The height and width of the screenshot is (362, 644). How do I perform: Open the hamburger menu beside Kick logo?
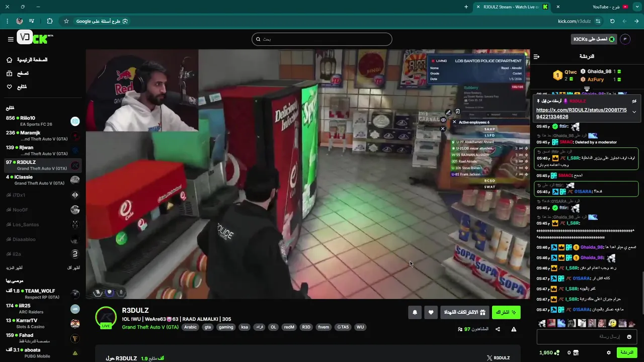pos(11,39)
